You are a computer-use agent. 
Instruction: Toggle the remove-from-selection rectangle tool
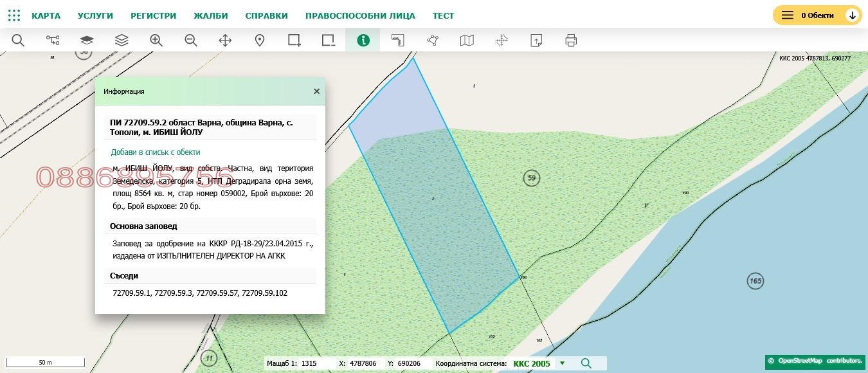tap(329, 41)
